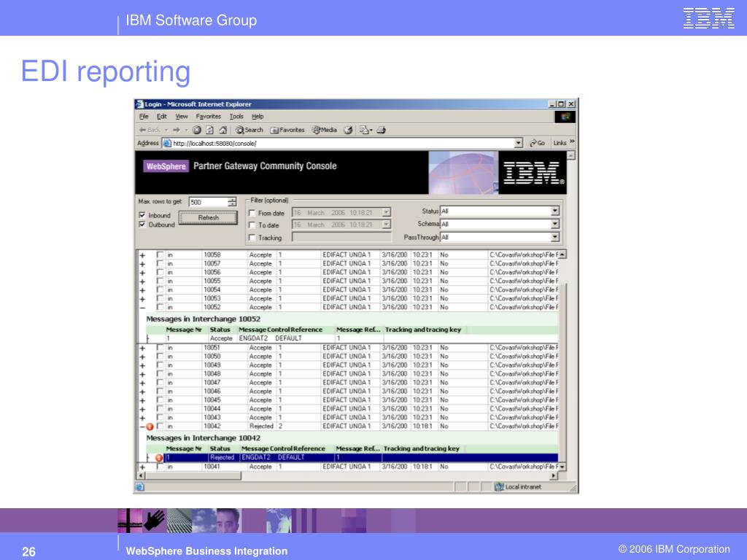Image resolution: width=747 pixels, height=560 pixels.
Task: Enable the Tracking filter checkbox
Action: [252, 238]
